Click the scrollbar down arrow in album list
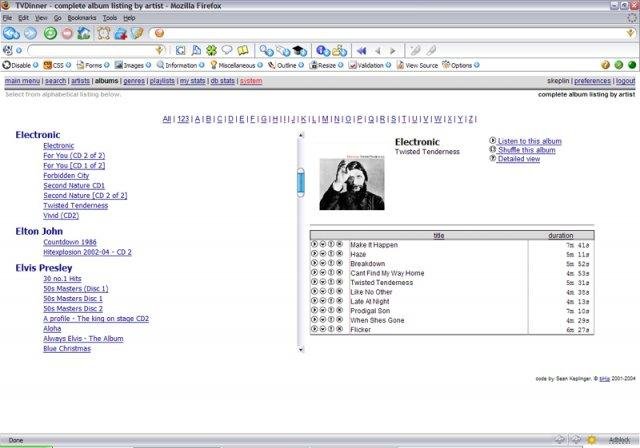 [301, 349]
